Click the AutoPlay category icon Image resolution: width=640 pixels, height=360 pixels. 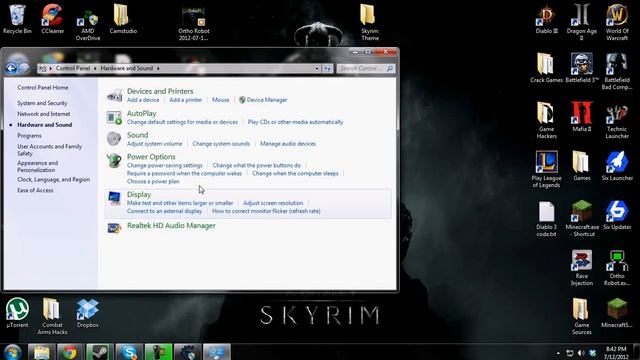click(114, 117)
